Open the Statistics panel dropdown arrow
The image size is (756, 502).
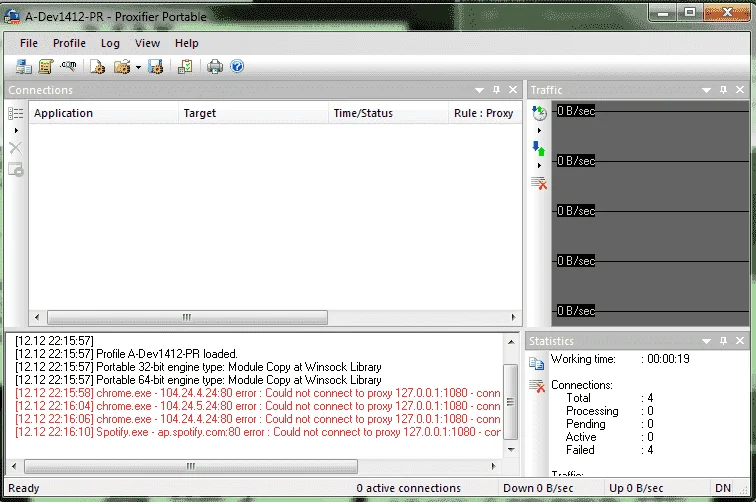pyautogui.click(x=706, y=341)
